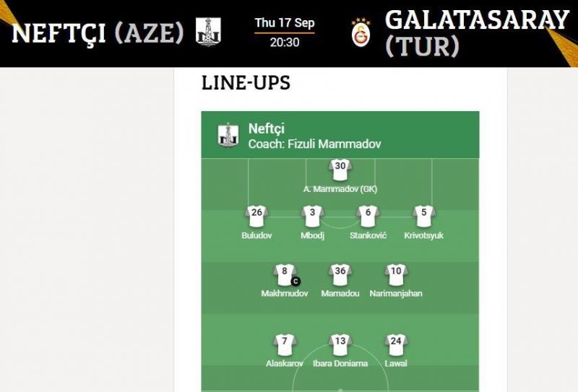Click the Neftçi heading in line-up panel
The width and height of the screenshot is (578, 392).
[x=267, y=129]
